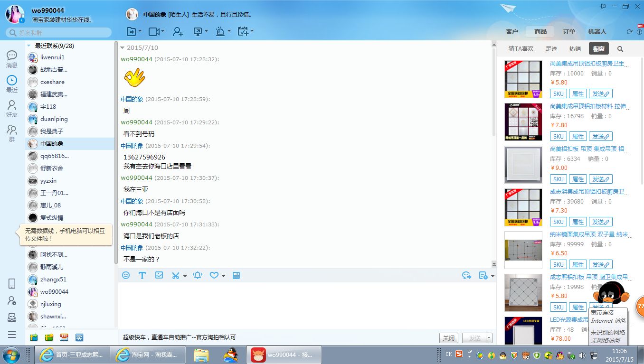Select the 最近 recent contacts sidebar icon

(12, 84)
